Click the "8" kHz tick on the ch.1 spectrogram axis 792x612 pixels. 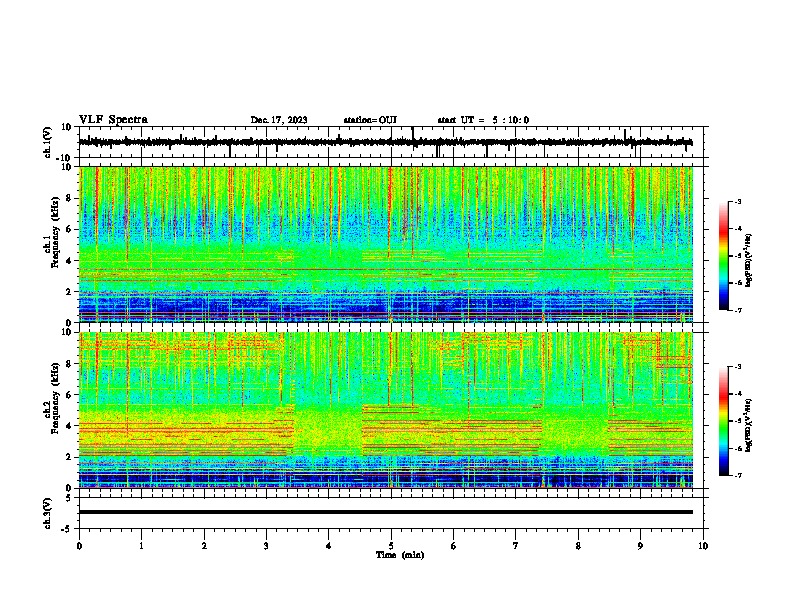coord(69,198)
